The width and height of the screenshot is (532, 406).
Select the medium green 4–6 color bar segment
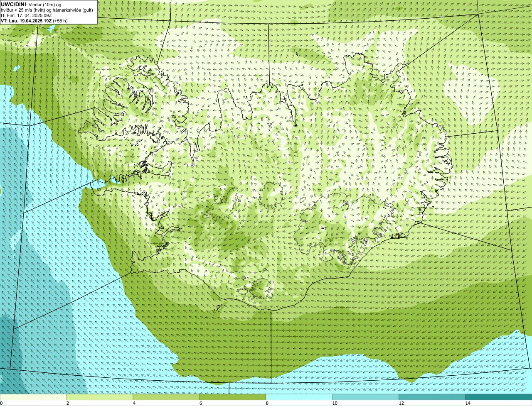click(166, 397)
